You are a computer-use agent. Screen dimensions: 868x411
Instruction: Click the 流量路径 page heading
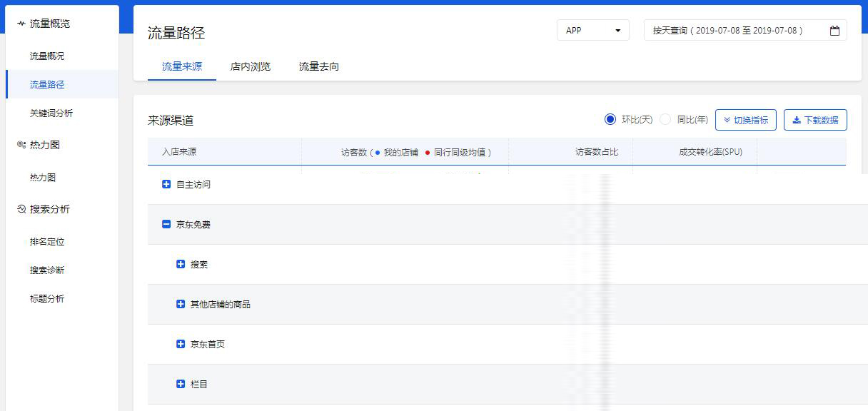point(176,32)
